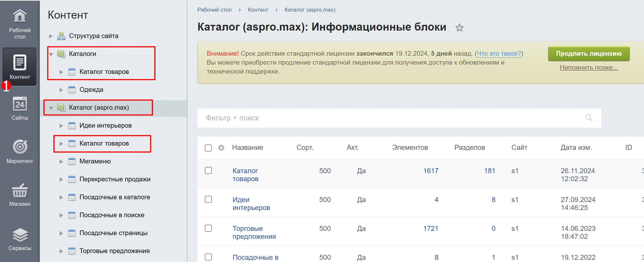Open the Магазин basket icon
This screenshot has height=262, width=644.
[20, 191]
